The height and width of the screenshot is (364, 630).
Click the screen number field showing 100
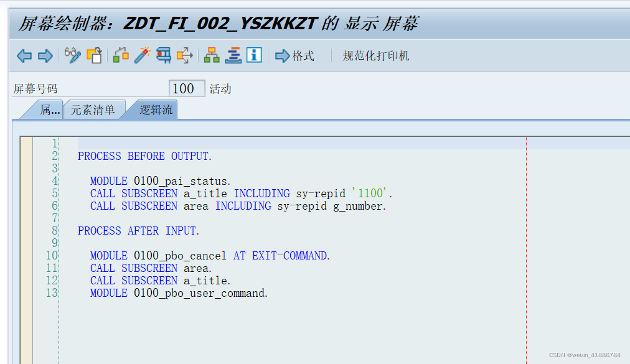point(186,88)
